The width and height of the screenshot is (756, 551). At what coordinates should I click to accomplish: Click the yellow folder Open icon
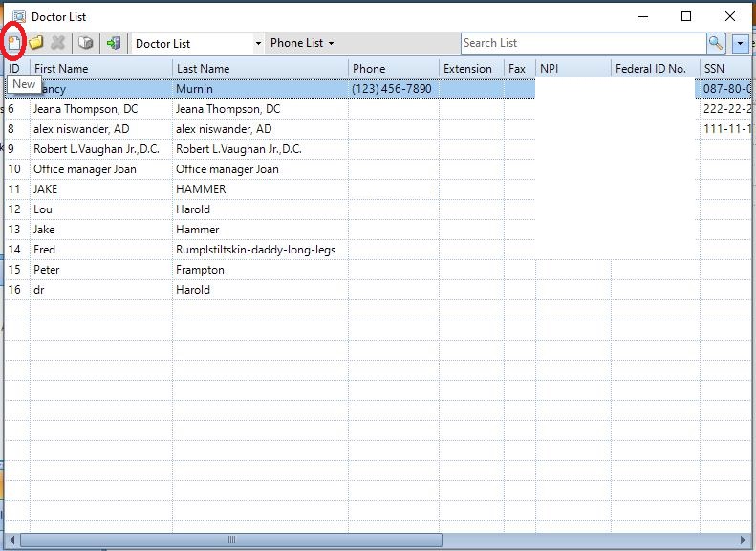pos(36,43)
